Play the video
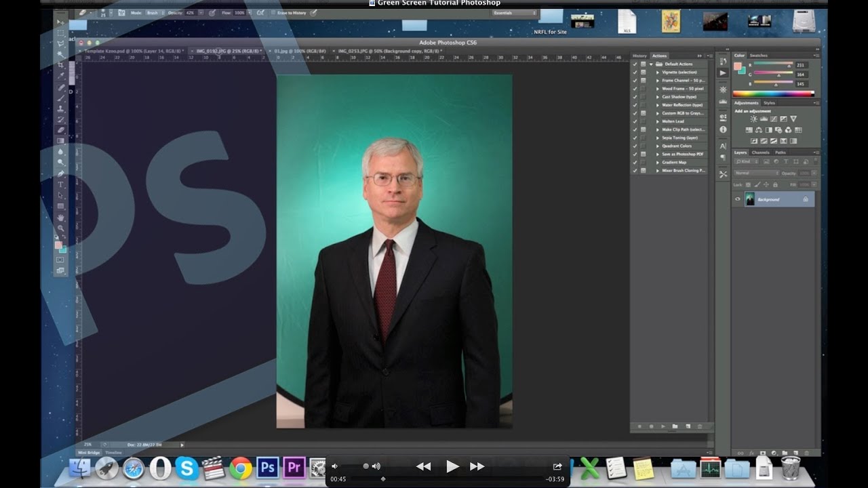868x488 pixels. (x=452, y=466)
